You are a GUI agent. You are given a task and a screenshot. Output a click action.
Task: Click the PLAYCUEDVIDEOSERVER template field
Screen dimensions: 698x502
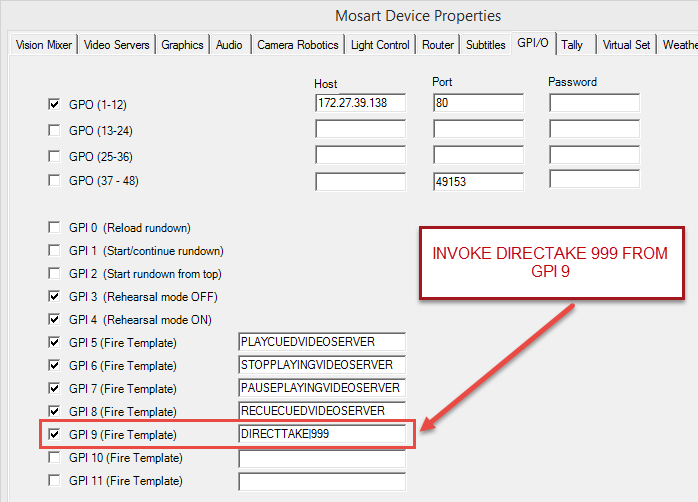tap(321, 342)
